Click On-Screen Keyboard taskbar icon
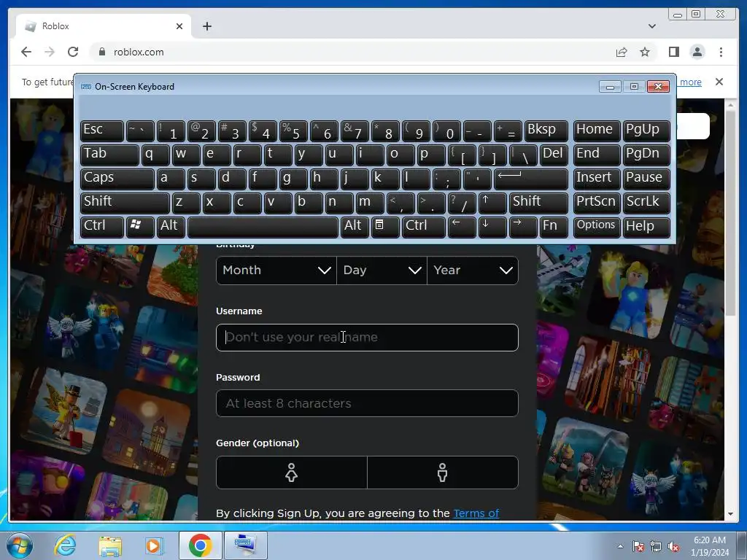 click(246, 545)
